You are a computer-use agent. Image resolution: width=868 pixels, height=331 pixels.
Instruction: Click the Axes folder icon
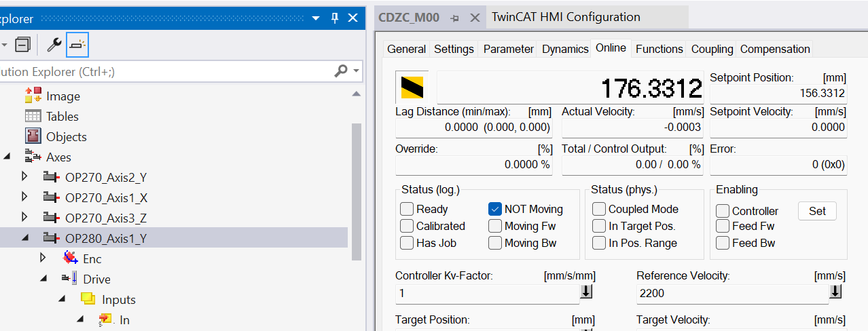[33, 157]
